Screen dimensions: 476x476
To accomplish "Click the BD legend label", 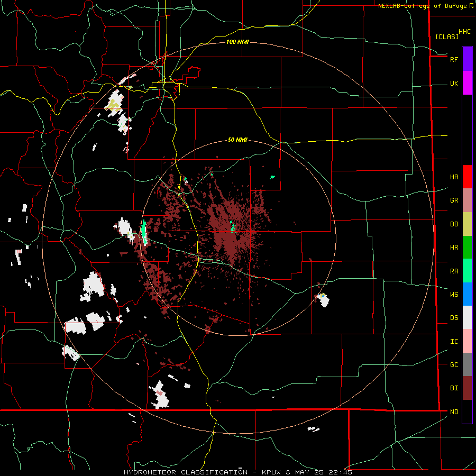I will (454, 224).
